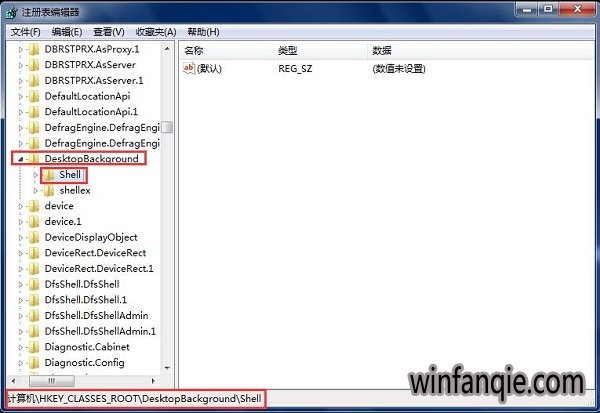Click the Diagnostic.Cabinet folder icon
Image resolution: width=600 pixels, height=413 pixels.
[x=34, y=347]
